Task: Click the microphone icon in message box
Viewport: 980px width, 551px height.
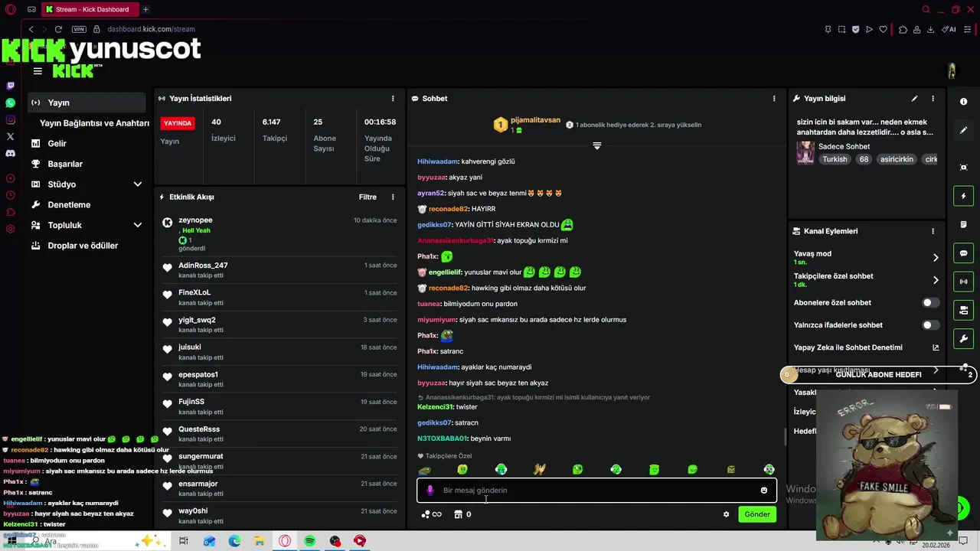Action: tap(430, 491)
